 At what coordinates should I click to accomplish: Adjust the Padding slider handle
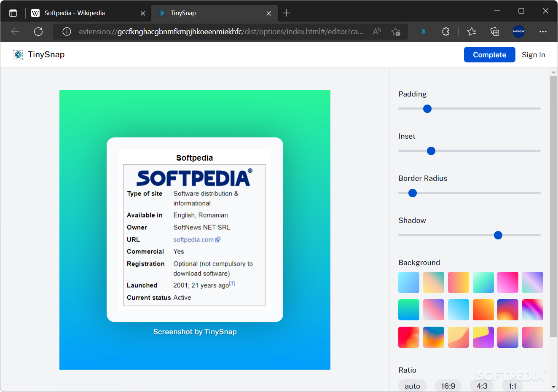[x=427, y=109]
